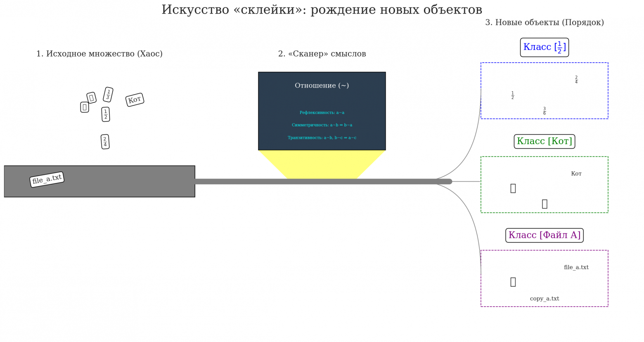Click the yellow scanner light beam
Screen dimensions: 644x342
click(322, 163)
